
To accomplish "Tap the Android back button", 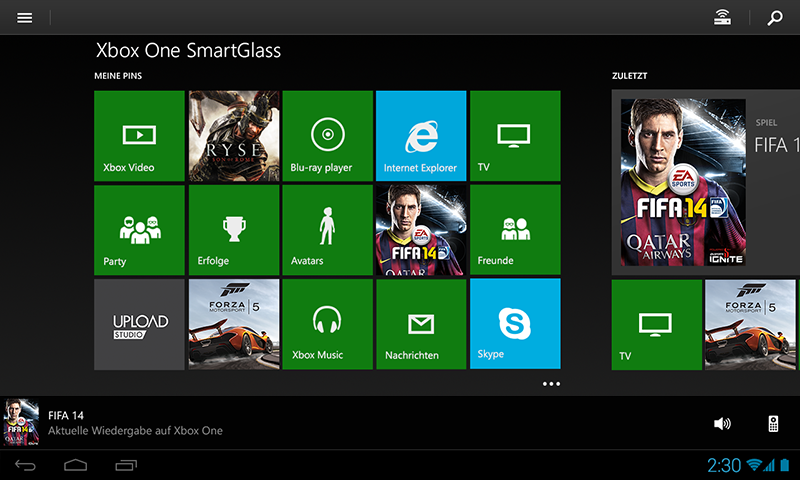I will coord(25,465).
